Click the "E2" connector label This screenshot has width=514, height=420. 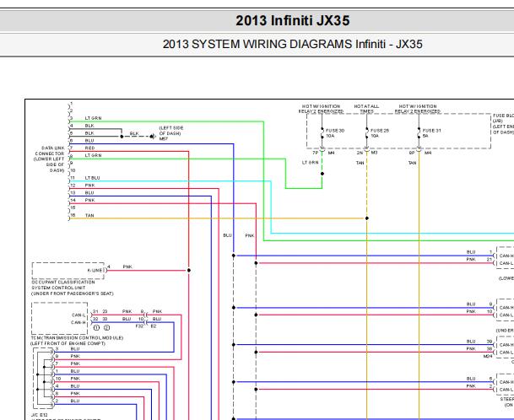[154, 326]
